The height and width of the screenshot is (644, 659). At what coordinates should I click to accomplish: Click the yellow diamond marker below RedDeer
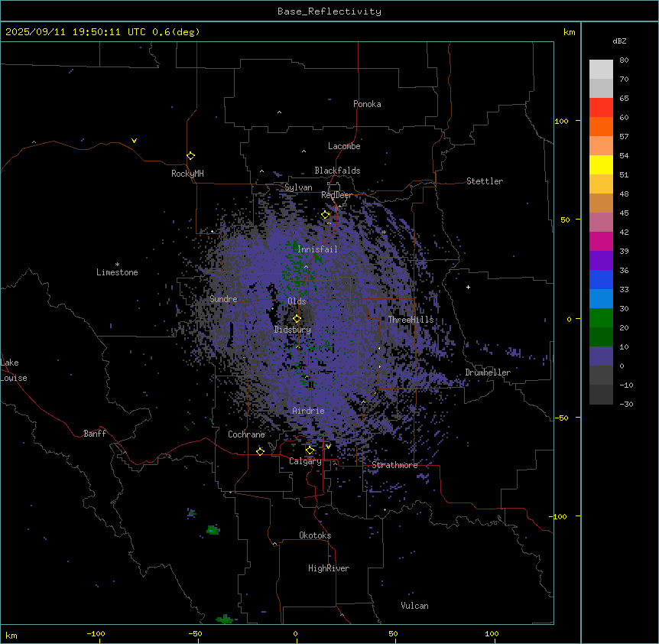[x=326, y=215]
